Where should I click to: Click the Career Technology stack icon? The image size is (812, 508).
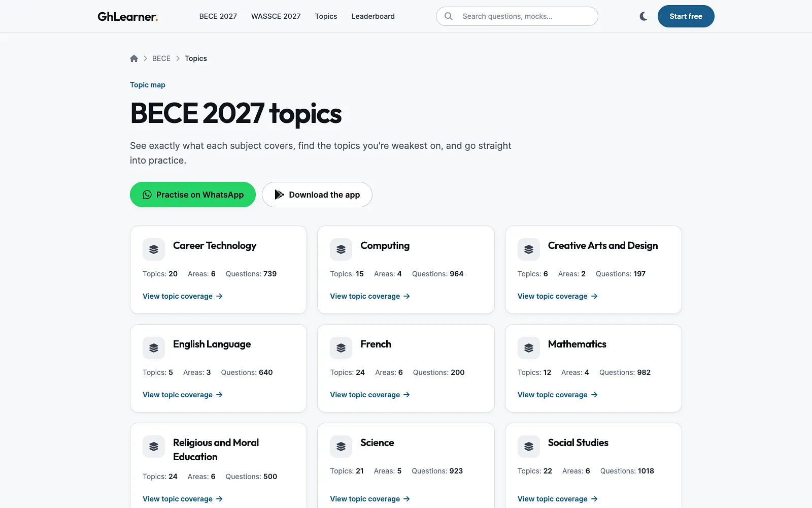tap(154, 249)
